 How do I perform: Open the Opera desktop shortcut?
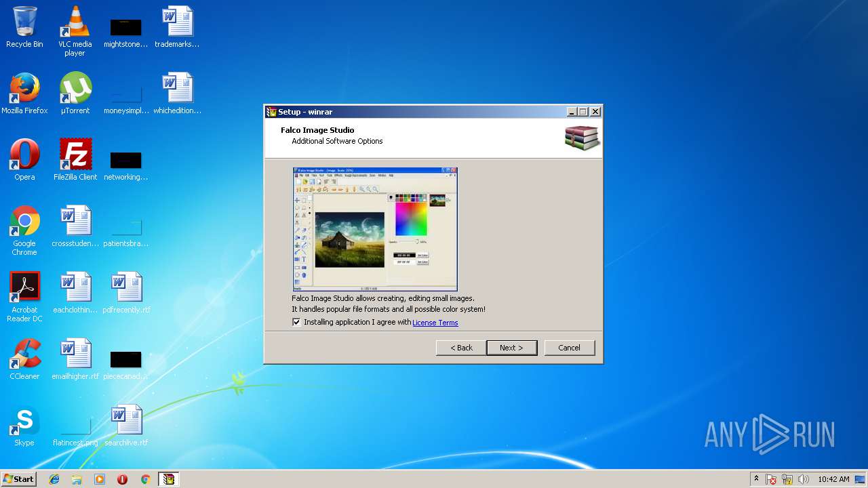pos(24,160)
